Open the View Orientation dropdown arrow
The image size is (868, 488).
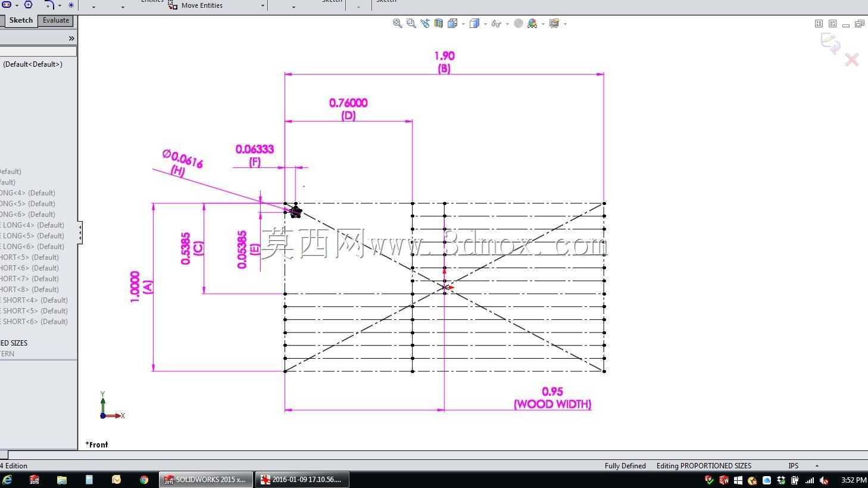click(463, 24)
